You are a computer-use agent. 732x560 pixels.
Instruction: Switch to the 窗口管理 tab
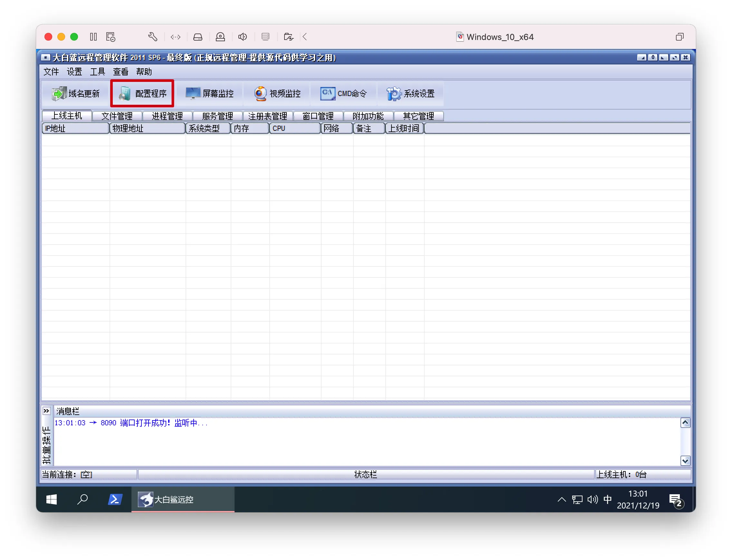[x=318, y=116]
